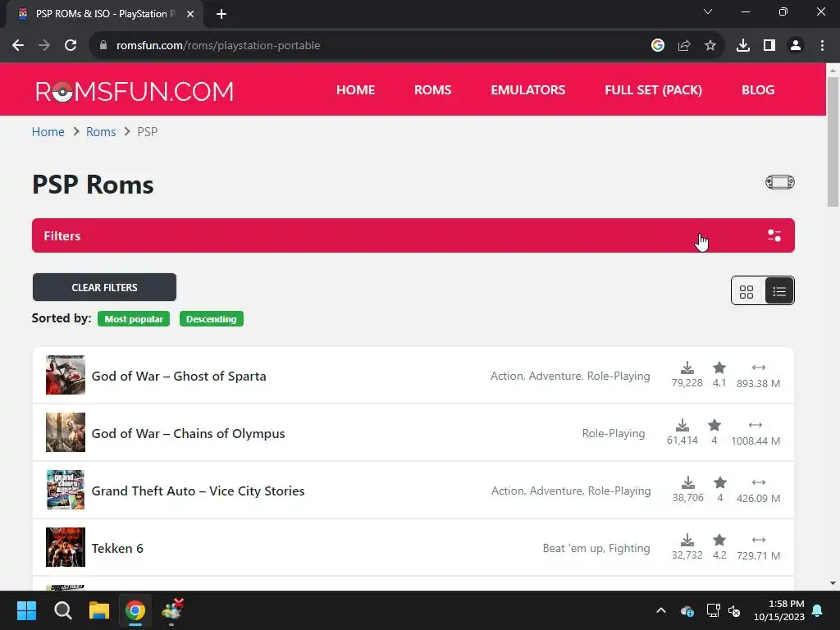Click the ROMSFUN.COM logo
840x630 pixels.
(135, 92)
